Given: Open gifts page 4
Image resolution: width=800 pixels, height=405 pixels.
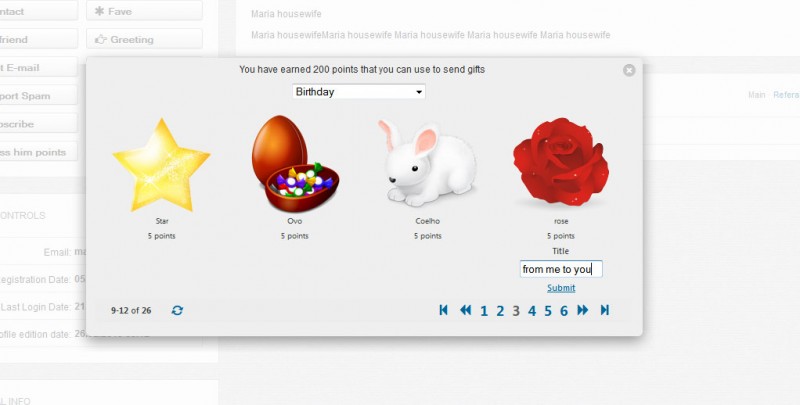Looking at the screenshot, I should 532,311.
